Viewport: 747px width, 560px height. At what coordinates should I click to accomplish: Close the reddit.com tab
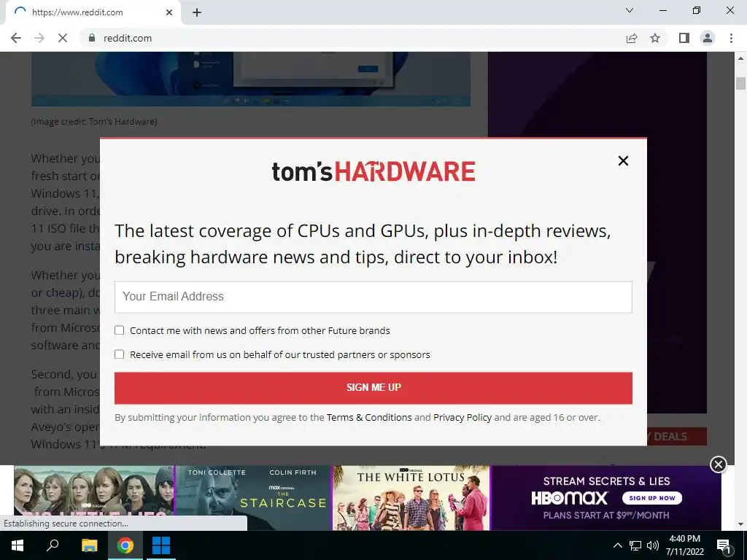(x=169, y=12)
